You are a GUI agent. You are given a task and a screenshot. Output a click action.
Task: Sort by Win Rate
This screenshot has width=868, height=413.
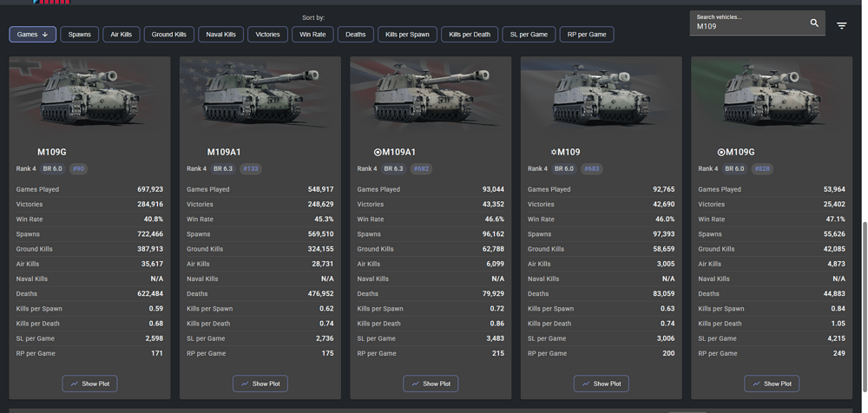pos(312,35)
